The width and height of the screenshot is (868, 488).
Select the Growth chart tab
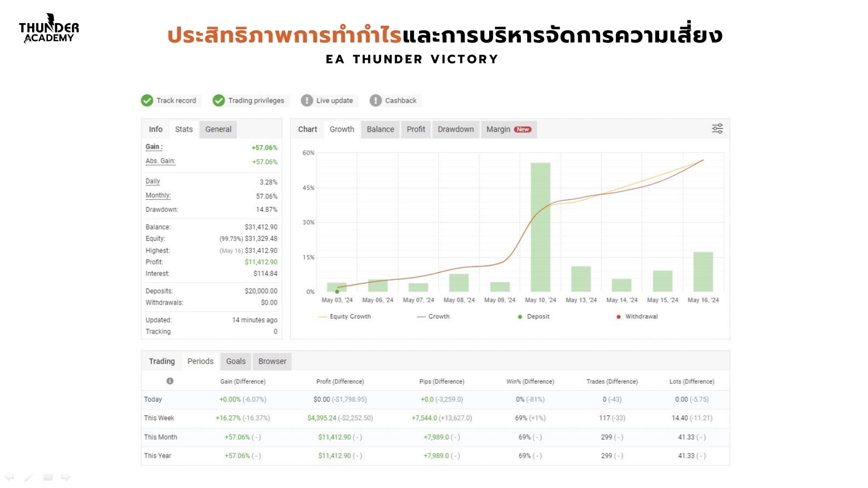(x=342, y=129)
